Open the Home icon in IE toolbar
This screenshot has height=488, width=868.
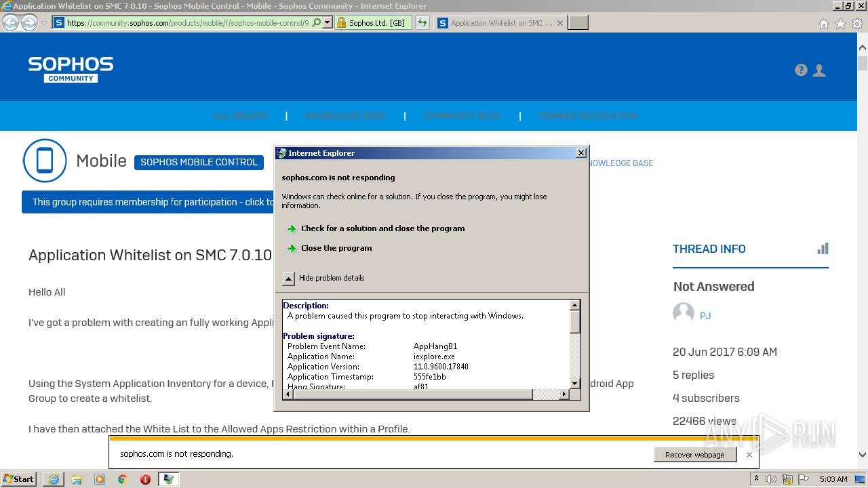point(823,24)
